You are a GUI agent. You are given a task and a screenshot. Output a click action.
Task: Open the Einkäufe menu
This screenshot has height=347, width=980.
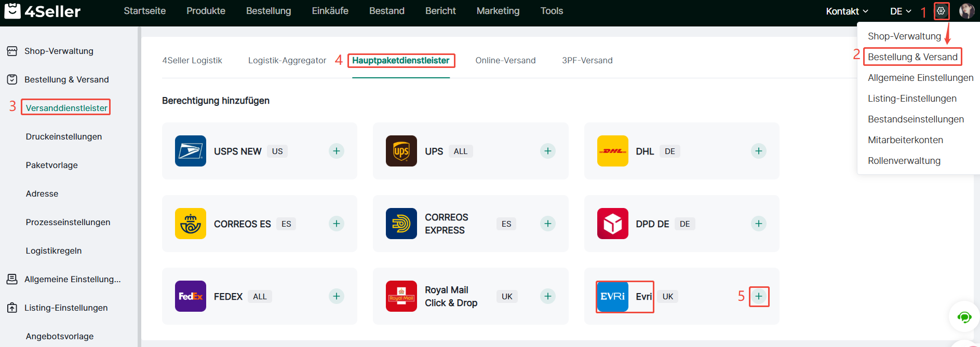[330, 11]
